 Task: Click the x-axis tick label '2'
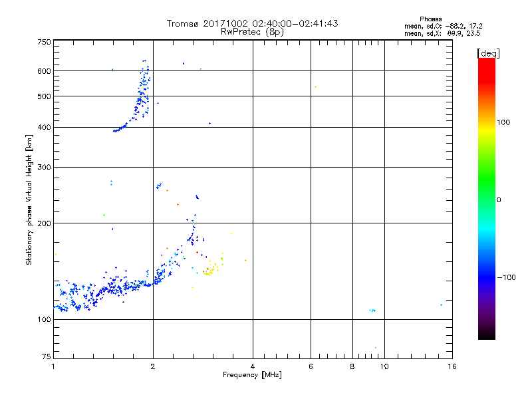tap(153, 366)
